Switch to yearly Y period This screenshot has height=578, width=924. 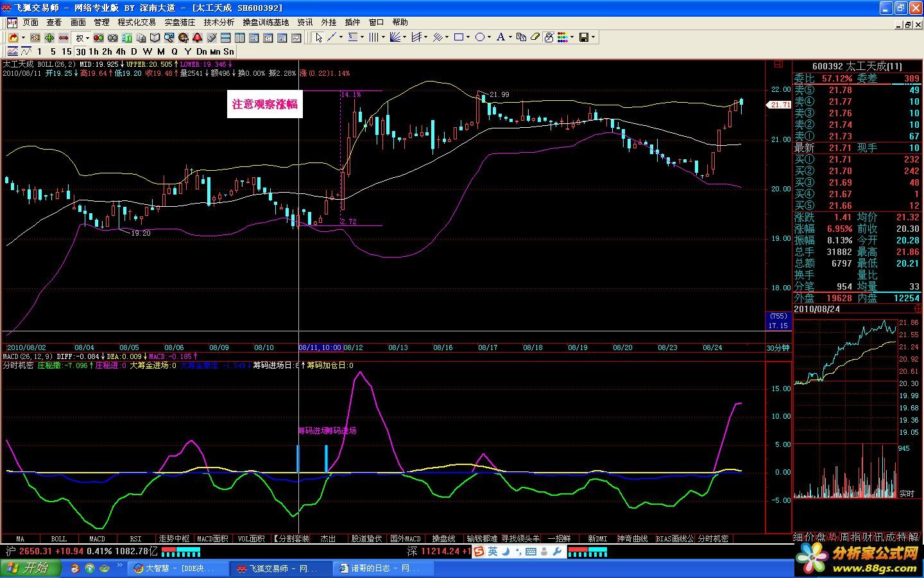(x=188, y=51)
